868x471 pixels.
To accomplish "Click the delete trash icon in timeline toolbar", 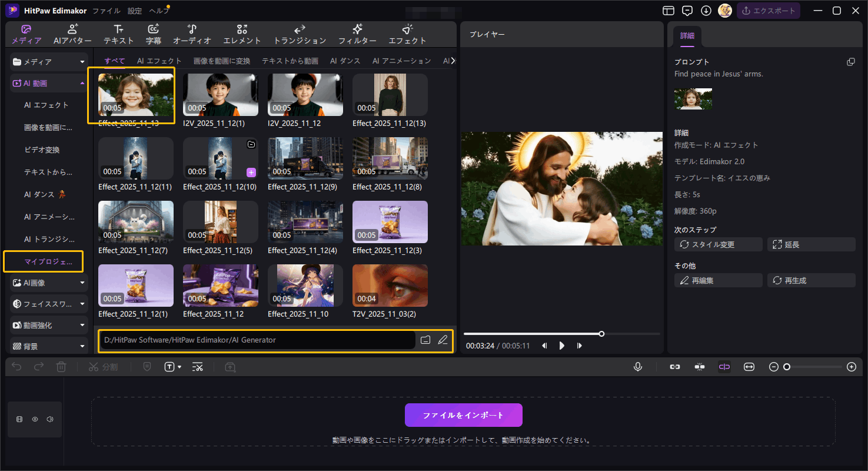I will (x=61, y=366).
